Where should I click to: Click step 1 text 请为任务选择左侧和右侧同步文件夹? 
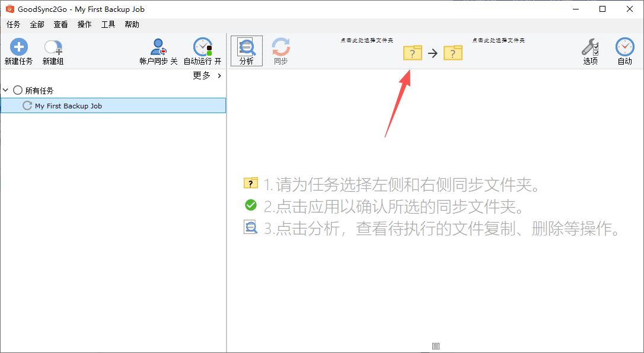[x=404, y=185]
